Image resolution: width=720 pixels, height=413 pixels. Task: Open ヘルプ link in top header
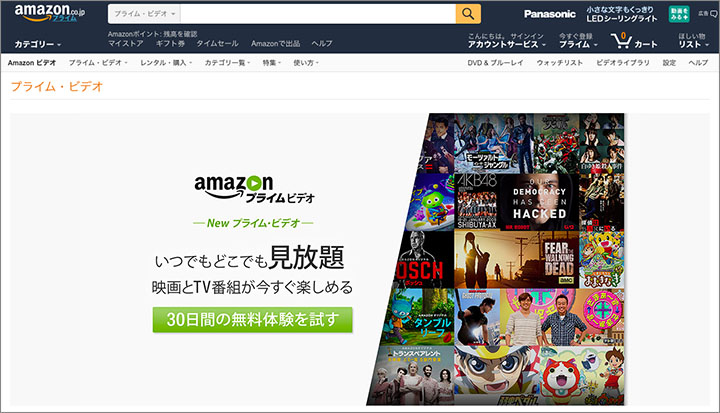pyautogui.click(x=322, y=43)
